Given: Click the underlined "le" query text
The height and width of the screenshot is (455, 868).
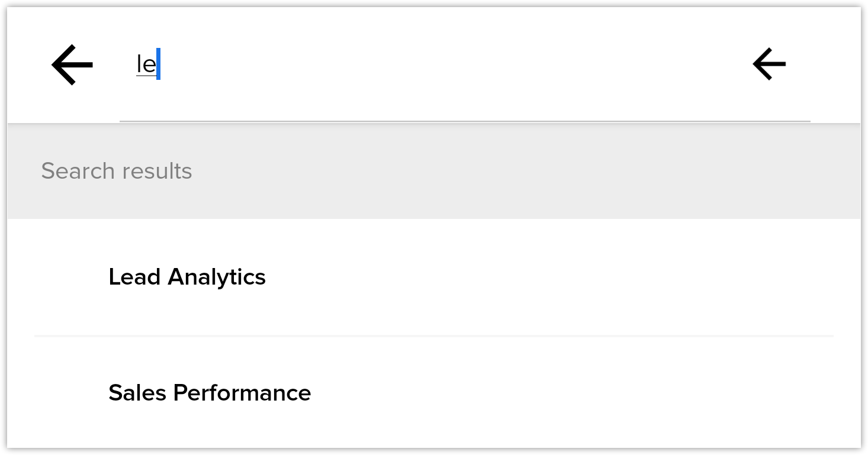Looking at the screenshot, I should click(146, 64).
